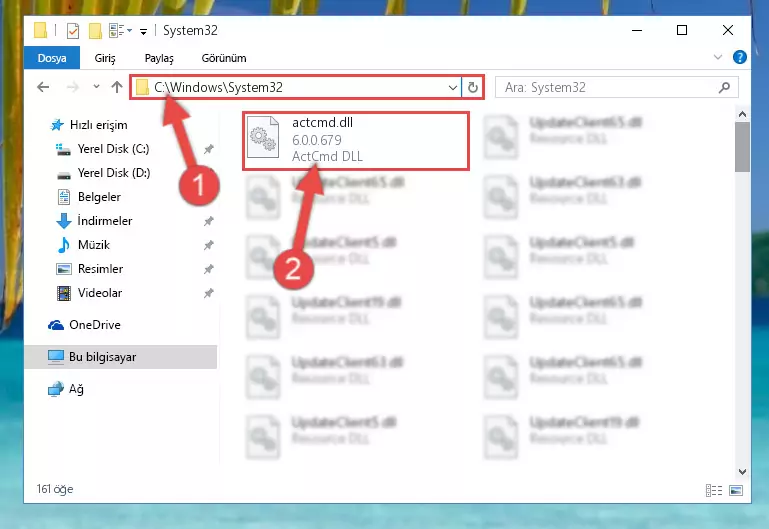Select Bu bilgisayar in navigation pane
The width and height of the screenshot is (769, 529).
tap(120, 357)
